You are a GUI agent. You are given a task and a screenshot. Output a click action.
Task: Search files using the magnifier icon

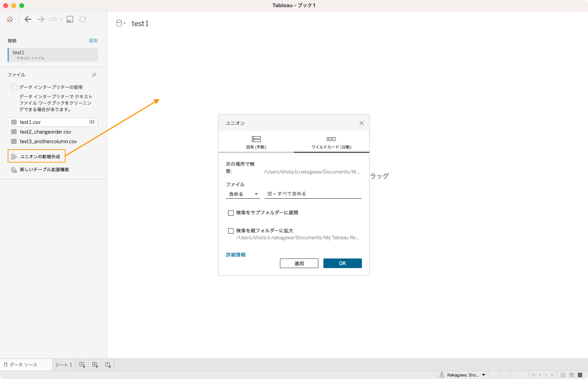[x=94, y=75]
